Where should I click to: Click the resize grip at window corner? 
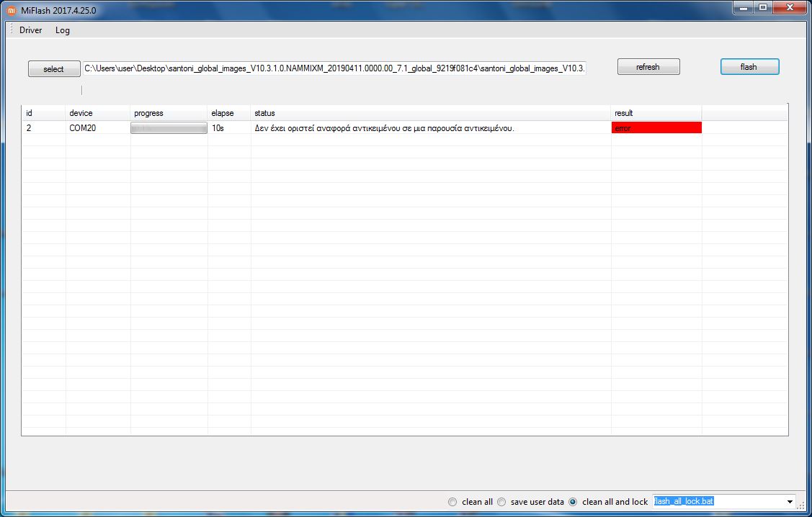[801, 506]
